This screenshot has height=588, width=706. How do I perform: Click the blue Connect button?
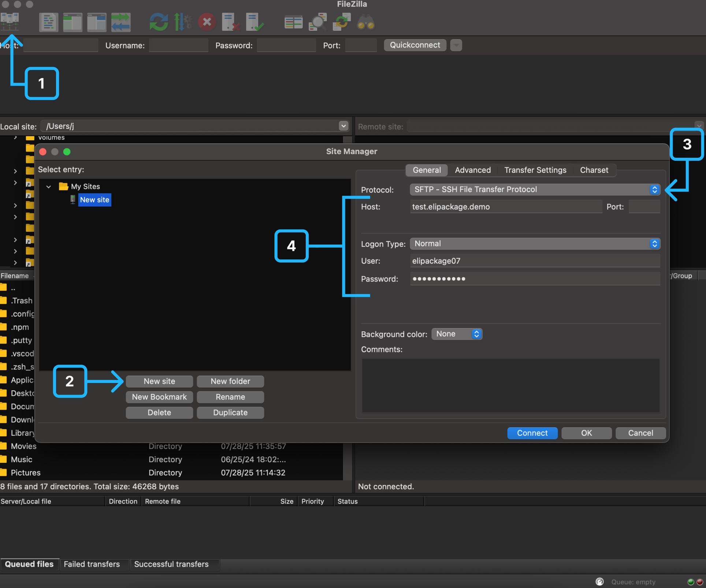tap(532, 433)
